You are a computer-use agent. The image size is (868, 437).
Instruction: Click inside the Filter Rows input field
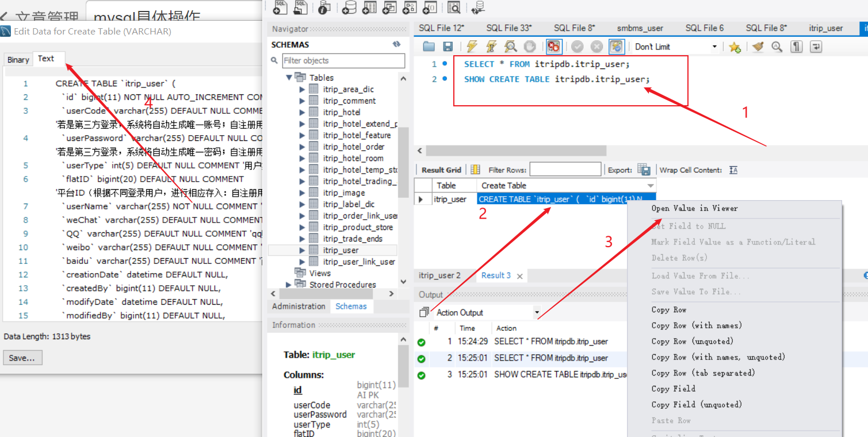coord(565,169)
